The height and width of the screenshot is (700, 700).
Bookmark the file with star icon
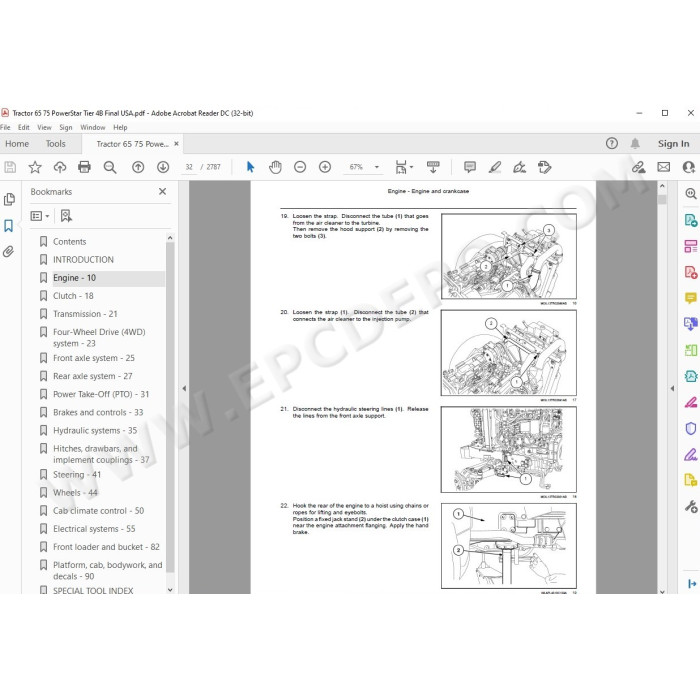35,167
